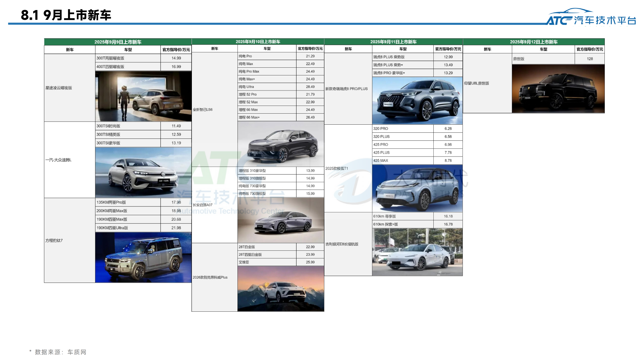Screen dimensions: 644x362
Task: Click the 2025年9月9日上市新车 header
Action: point(118,42)
